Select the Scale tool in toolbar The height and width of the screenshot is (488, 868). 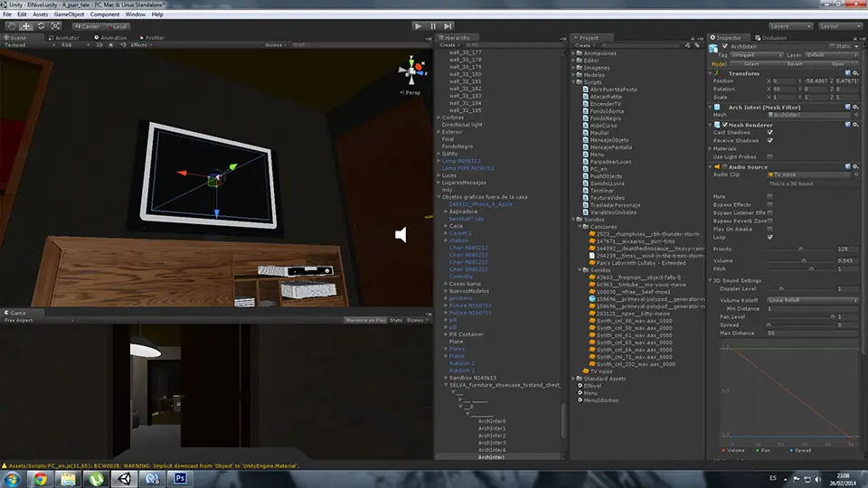click(56, 26)
